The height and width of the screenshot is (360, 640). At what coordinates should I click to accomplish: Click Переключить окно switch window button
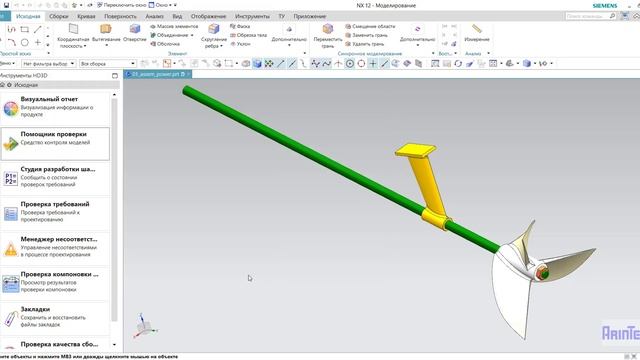coord(121,5)
